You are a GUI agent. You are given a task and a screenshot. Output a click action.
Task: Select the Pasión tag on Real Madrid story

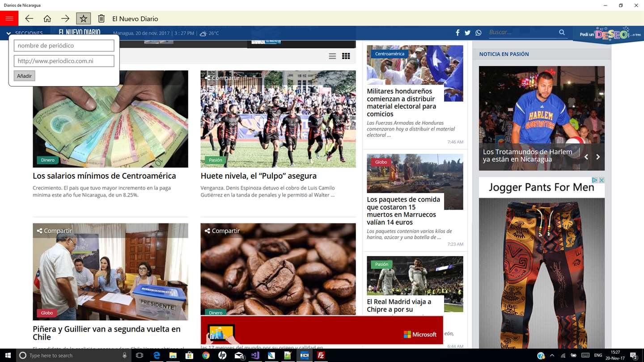[381, 264]
